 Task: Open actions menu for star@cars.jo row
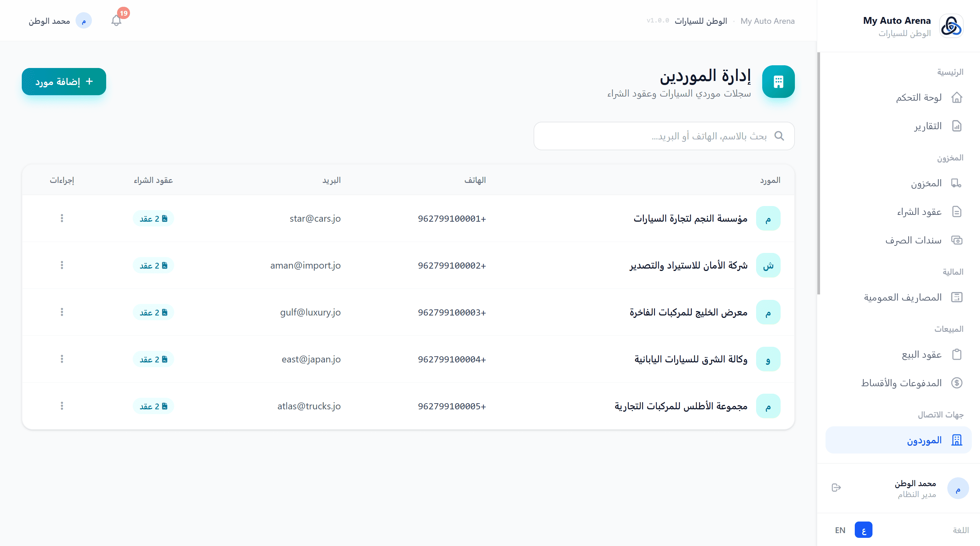[62, 218]
